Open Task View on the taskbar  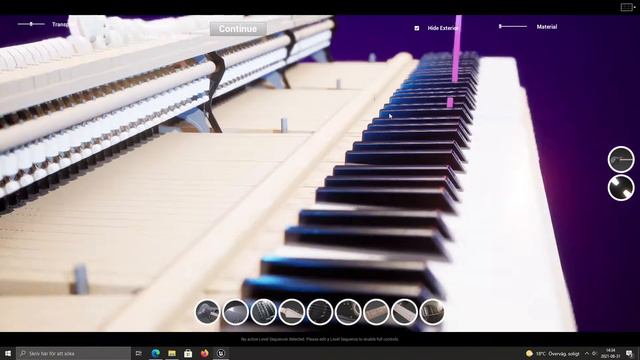pos(139,353)
